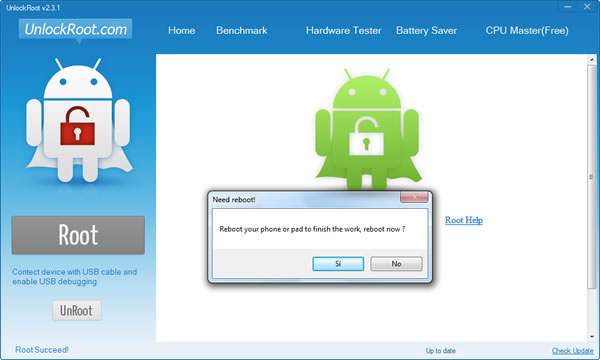600x360 pixels.
Task: Click the Need reboot! dialog title
Action: tap(234, 199)
